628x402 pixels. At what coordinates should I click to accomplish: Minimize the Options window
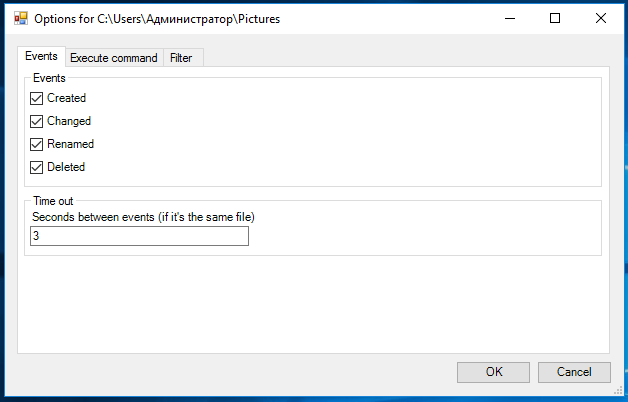click(510, 18)
